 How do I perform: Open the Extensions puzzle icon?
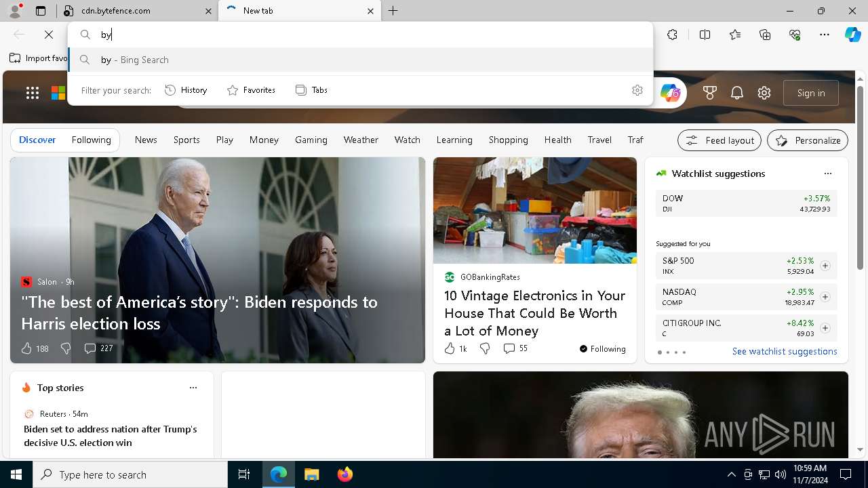point(672,35)
